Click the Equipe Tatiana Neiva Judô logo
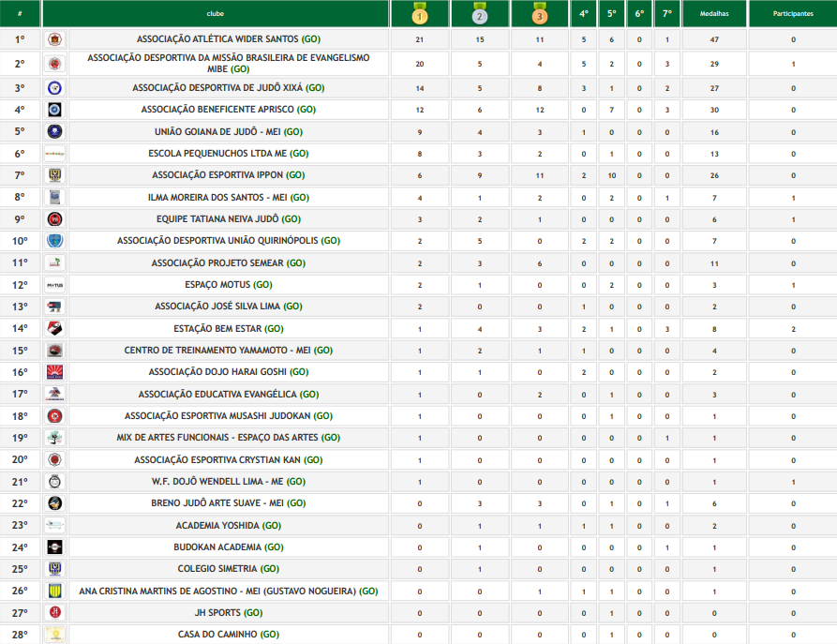Image resolution: width=837 pixels, height=644 pixels. click(x=54, y=219)
